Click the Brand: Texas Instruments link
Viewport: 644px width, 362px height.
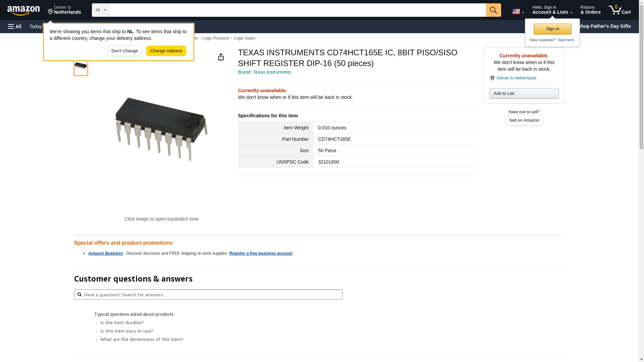point(264,72)
